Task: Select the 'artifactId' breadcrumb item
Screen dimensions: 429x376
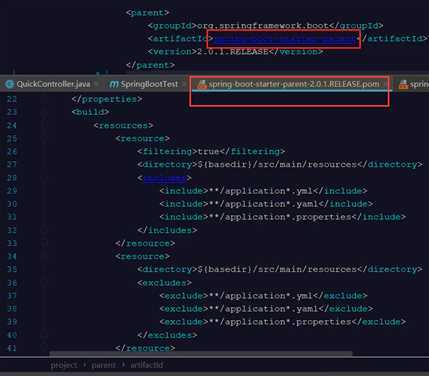Action: pos(146,365)
